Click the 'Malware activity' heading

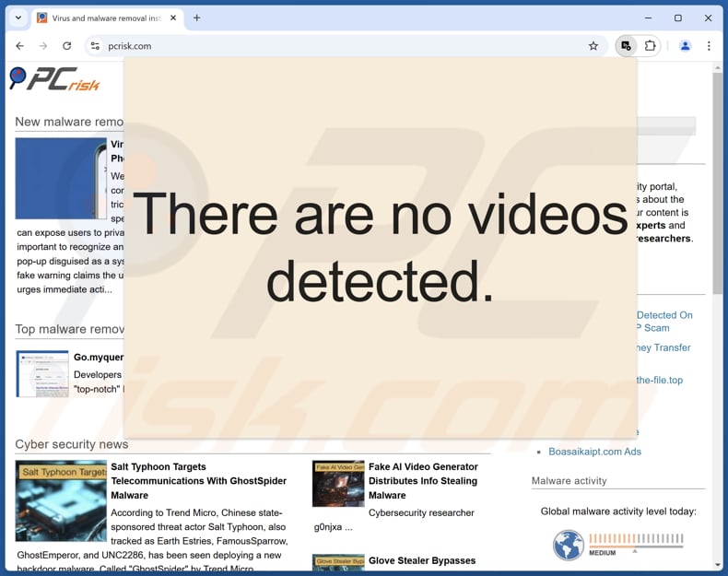pos(569,481)
